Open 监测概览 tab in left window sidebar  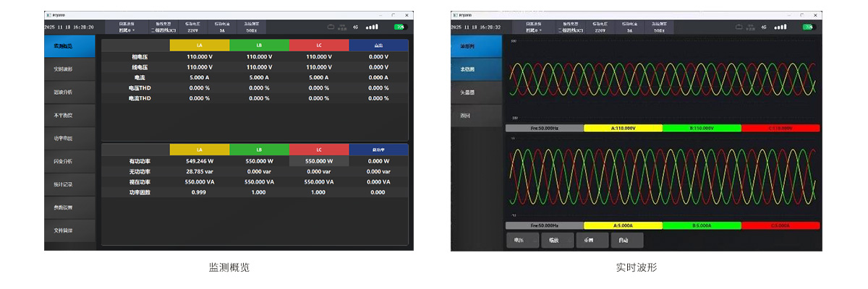(x=69, y=46)
